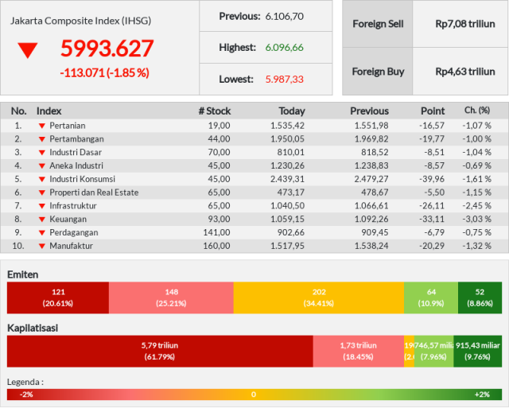Select the Kapitalisasi segment 746,57 miliar (7.96%)
This screenshot has height=420, width=509.
(x=433, y=351)
